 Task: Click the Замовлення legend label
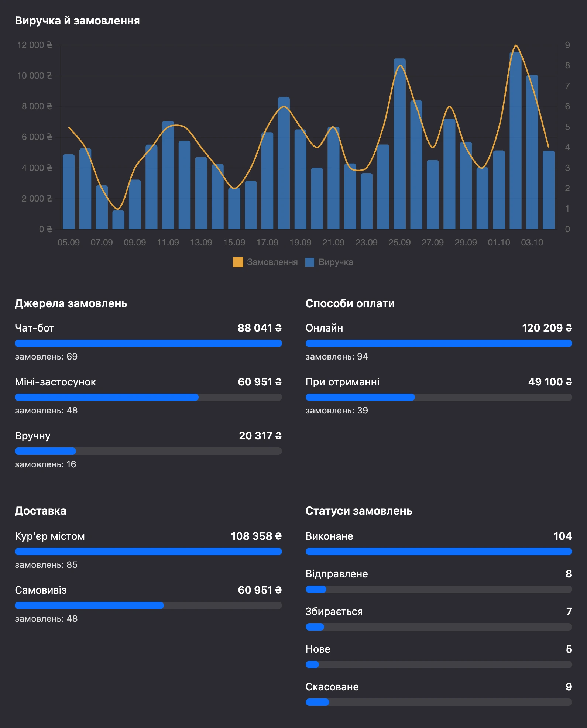pyautogui.click(x=272, y=262)
